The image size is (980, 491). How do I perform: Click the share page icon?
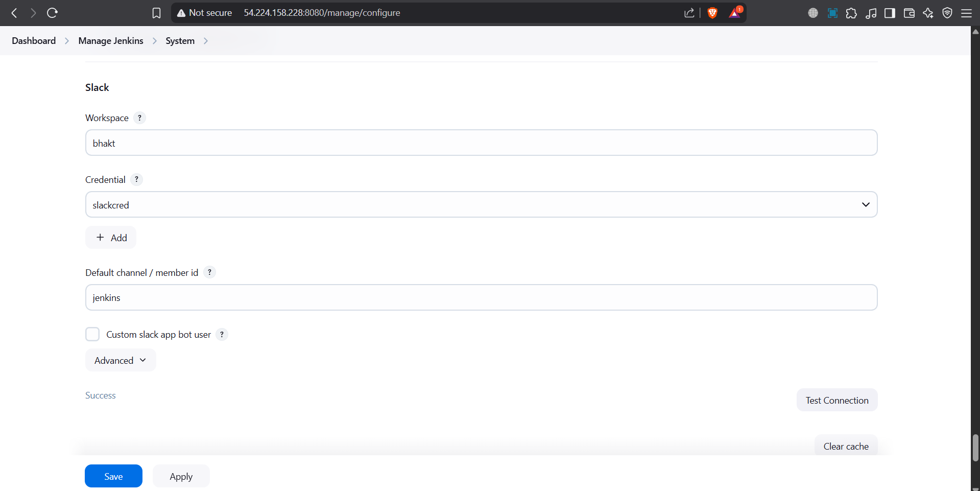(x=689, y=13)
